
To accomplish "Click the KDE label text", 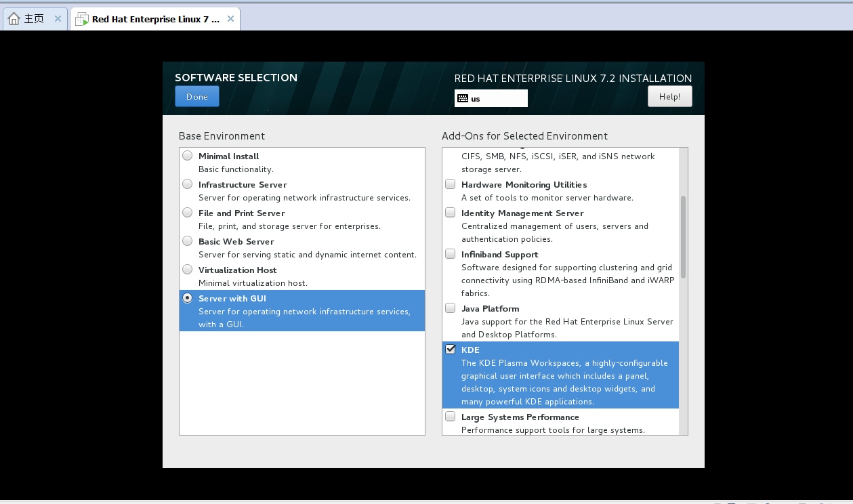I will tap(470, 350).
